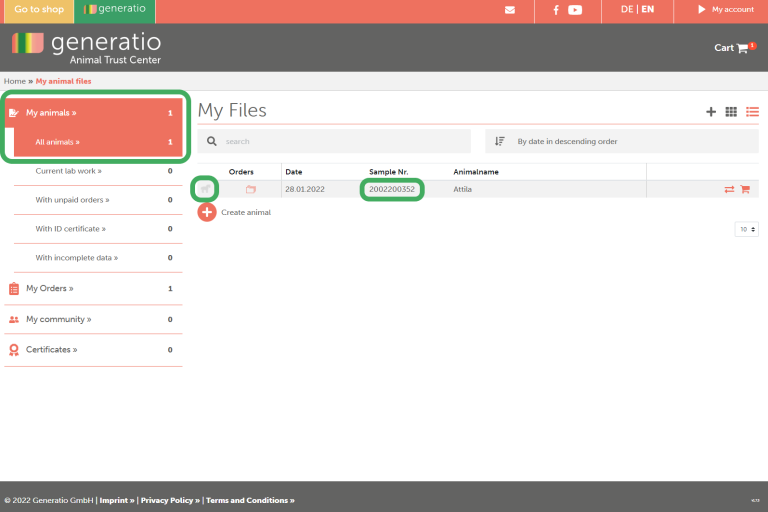
Task: Visit the Facebook page icon
Action: coord(556,10)
